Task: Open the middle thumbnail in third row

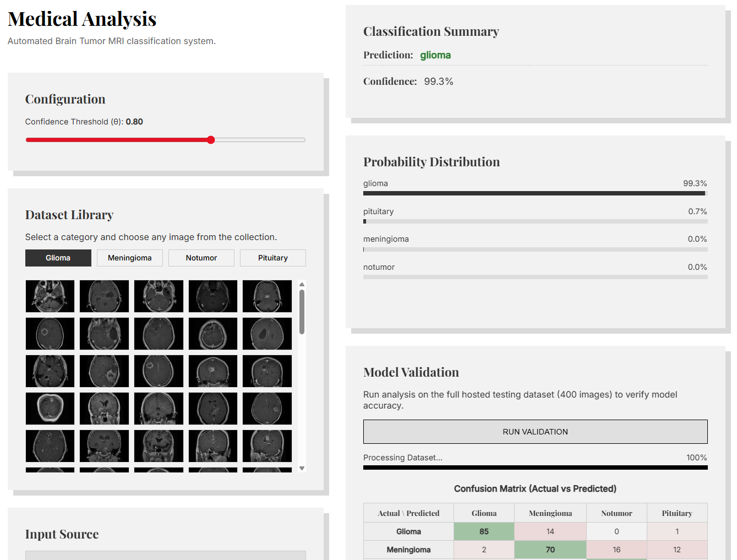Action: 159,371
